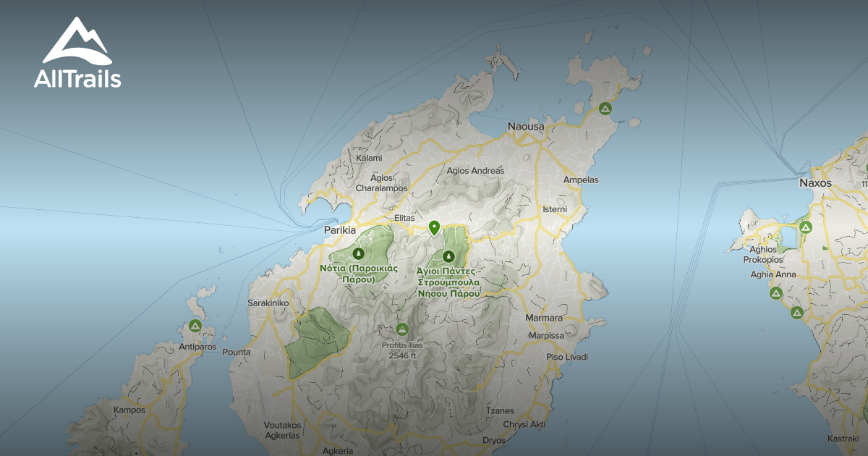Click the triangle marker above Antiparos
The height and width of the screenshot is (456, 868).
click(x=195, y=326)
